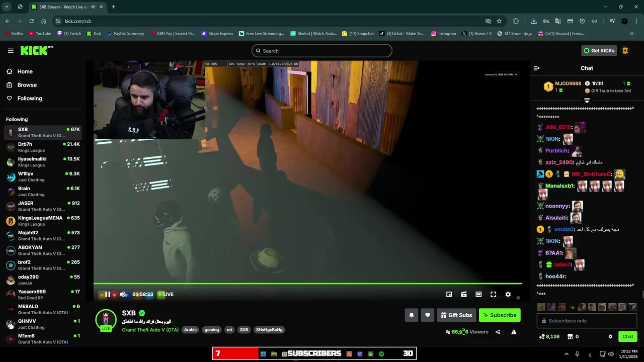Click the KICK logo
644x362 pixels.
36,50
